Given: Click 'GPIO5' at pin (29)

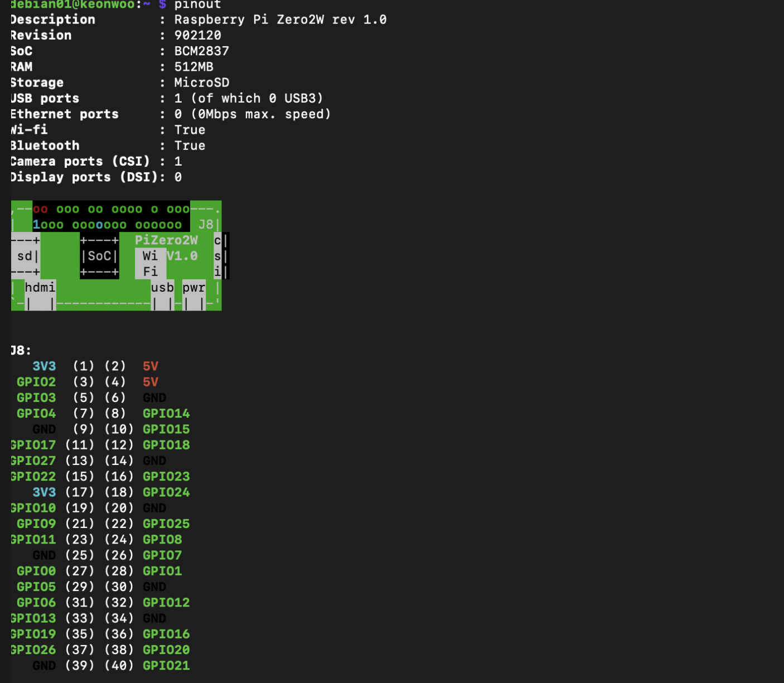Looking at the screenshot, I should 36,587.
